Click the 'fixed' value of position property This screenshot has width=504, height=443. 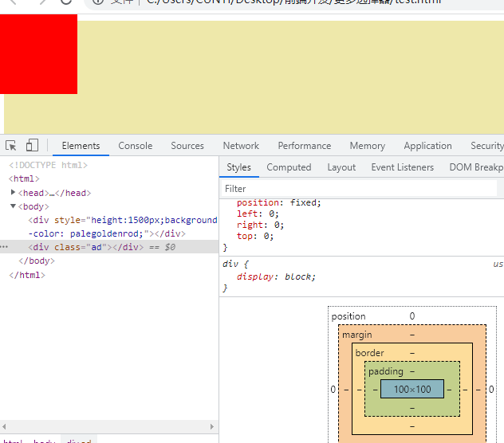305,202
